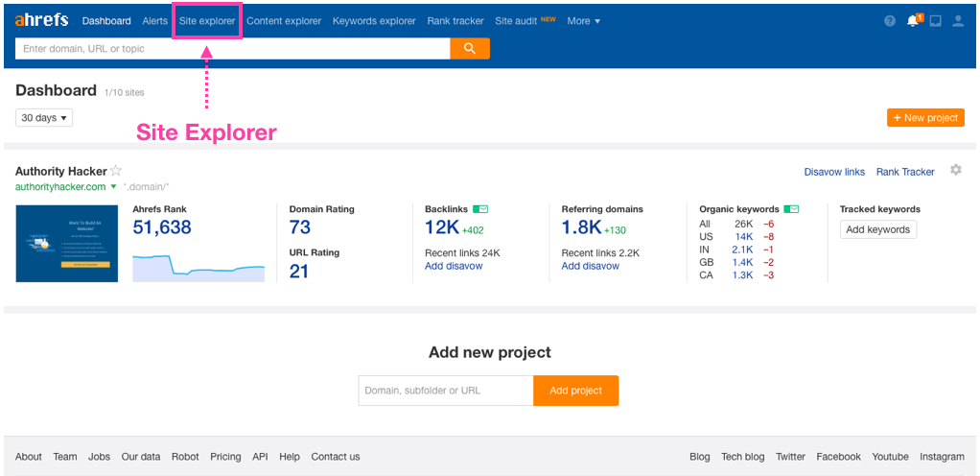Open the bookmark icon beside the bell
This screenshot has width=980, height=476.
[935, 21]
